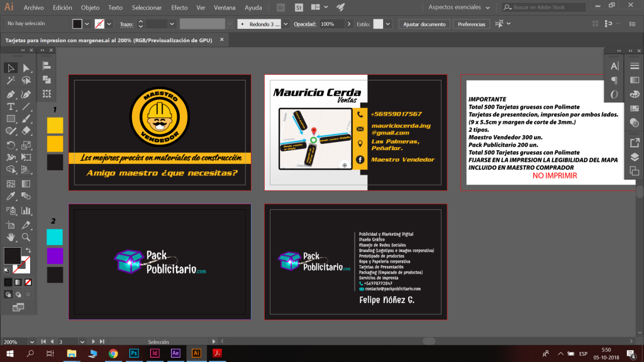
Task: Open the Ventana menu
Action: point(225,8)
